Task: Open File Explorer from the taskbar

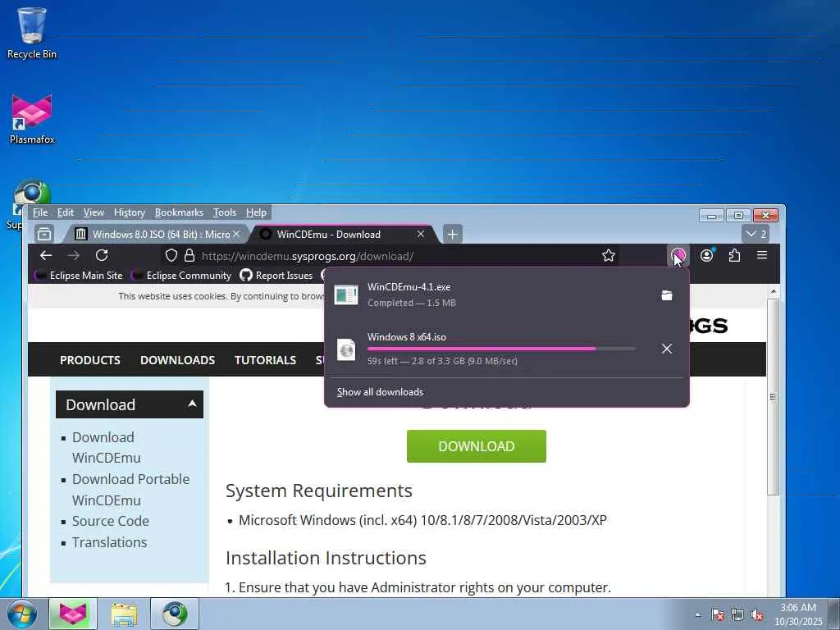Action: [124, 614]
